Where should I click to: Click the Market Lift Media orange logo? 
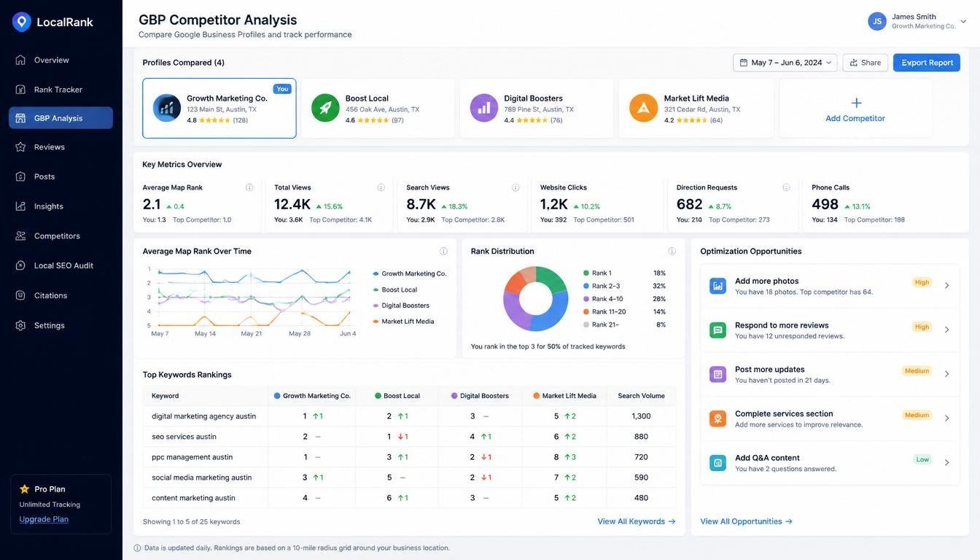point(643,108)
